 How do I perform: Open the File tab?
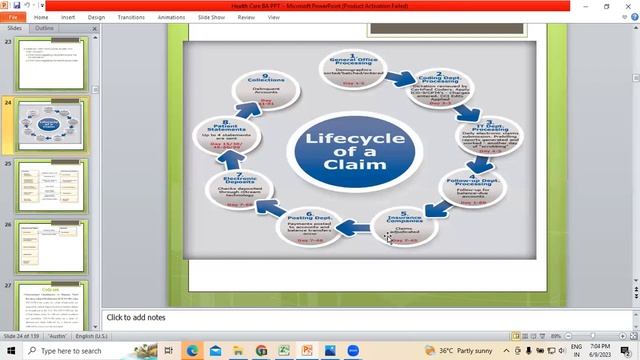click(x=13, y=18)
